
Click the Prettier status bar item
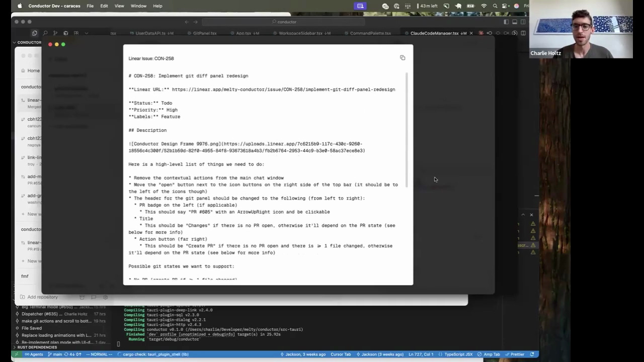(514, 354)
